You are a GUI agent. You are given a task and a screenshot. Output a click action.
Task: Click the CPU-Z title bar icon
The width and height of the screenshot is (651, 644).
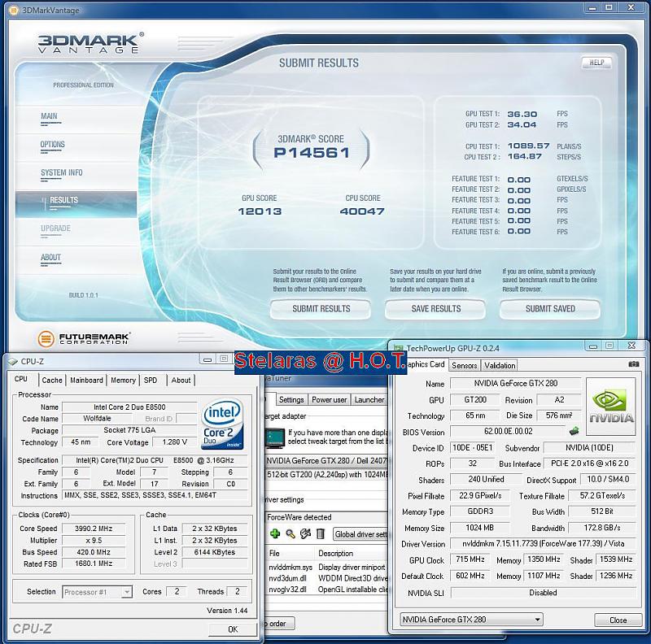[x=12, y=361]
